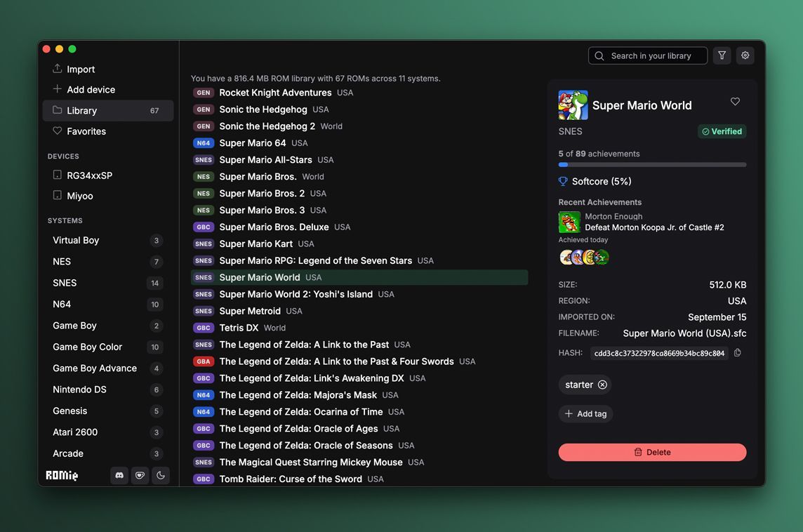Show Game Boy games
The image size is (803, 532).
coord(108,326)
